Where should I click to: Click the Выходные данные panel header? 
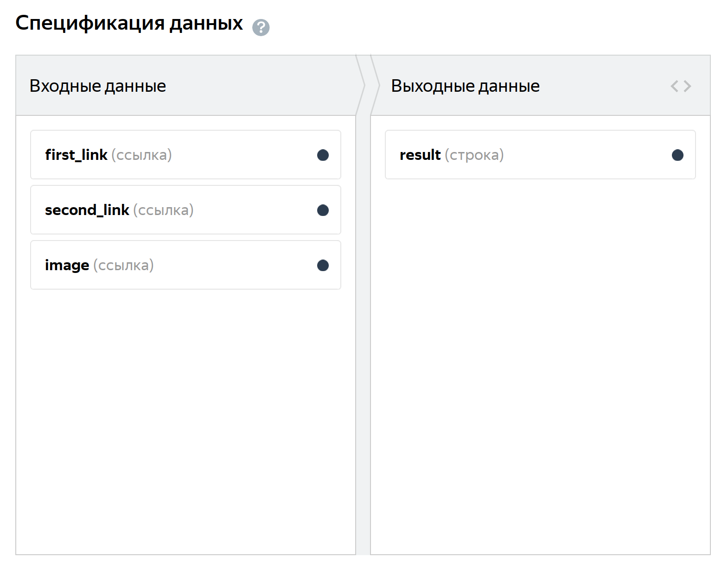point(465,86)
